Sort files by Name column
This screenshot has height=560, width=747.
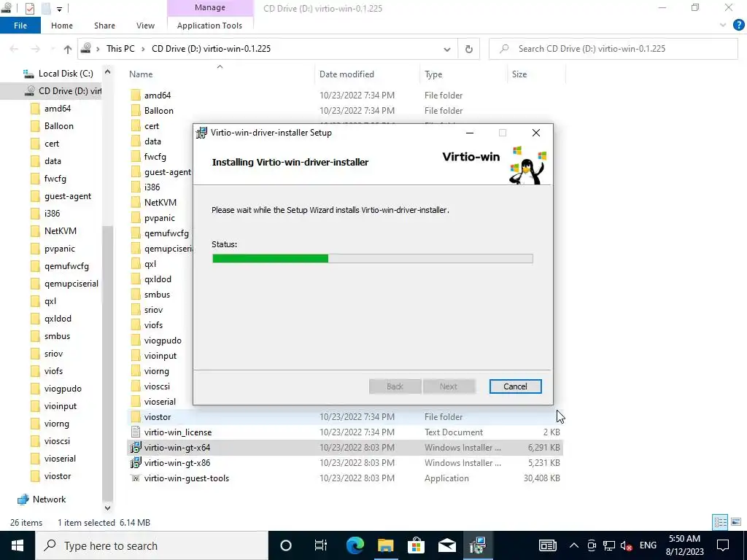[141, 74]
